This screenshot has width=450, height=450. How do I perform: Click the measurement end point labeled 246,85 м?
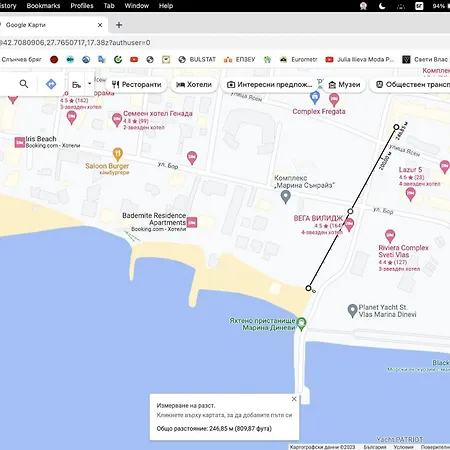click(396, 127)
